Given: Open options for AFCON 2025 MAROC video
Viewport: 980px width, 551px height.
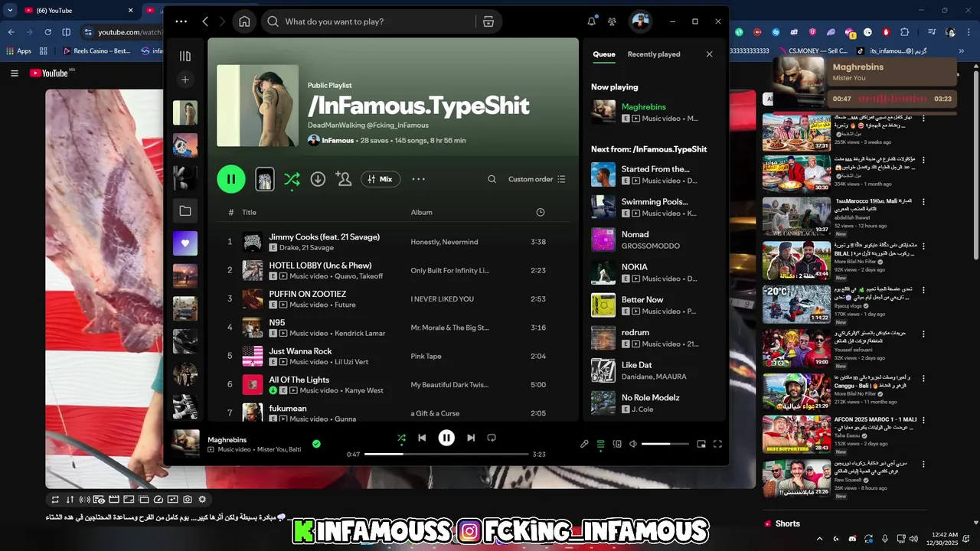Looking at the screenshot, I should (923, 420).
